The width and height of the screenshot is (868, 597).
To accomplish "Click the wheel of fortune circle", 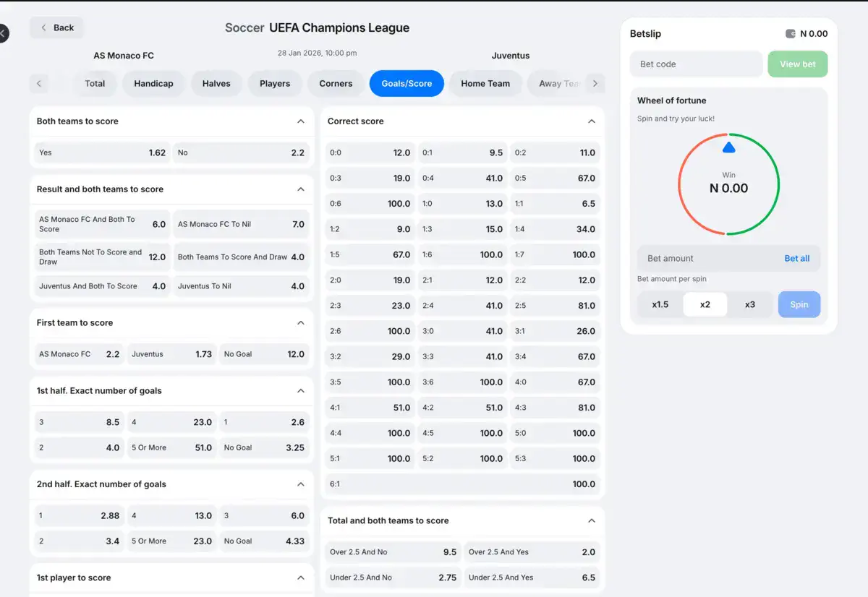I will (728, 184).
